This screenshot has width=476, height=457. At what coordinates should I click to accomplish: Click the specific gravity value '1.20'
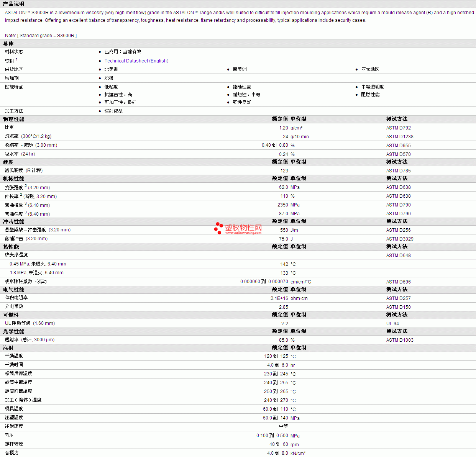pos(284,128)
